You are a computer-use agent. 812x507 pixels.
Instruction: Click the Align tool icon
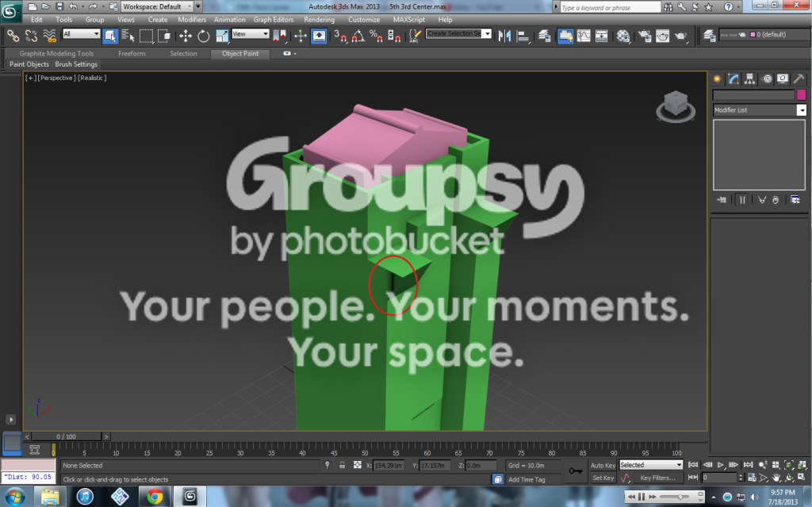523,36
